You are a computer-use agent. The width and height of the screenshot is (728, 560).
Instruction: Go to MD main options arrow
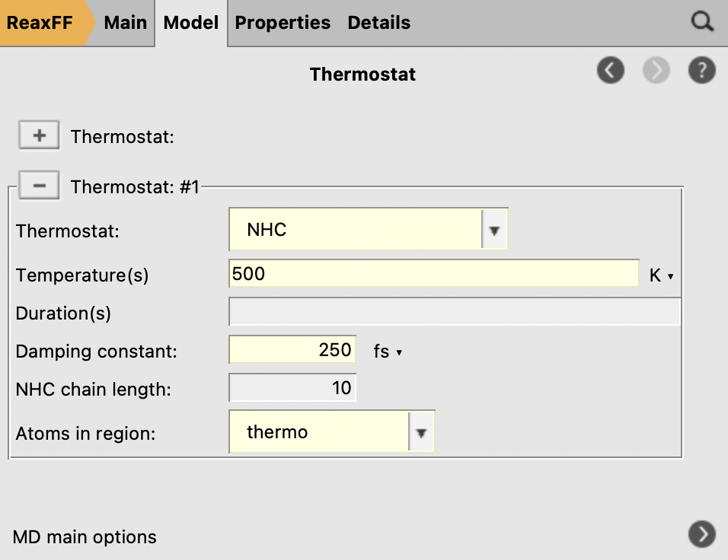click(x=701, y=534)
